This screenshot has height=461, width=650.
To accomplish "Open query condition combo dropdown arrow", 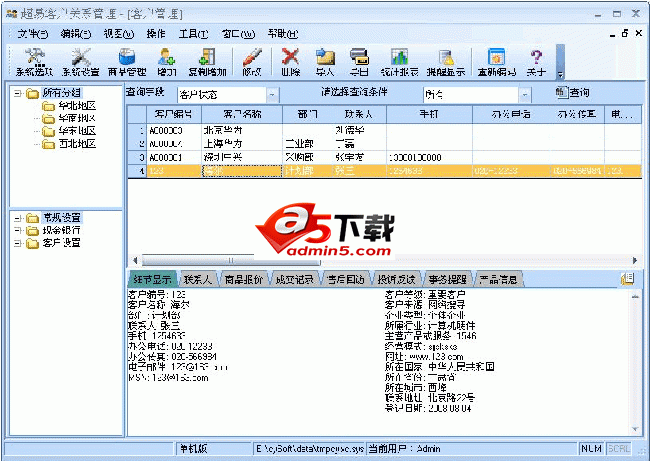I will 525,95.
